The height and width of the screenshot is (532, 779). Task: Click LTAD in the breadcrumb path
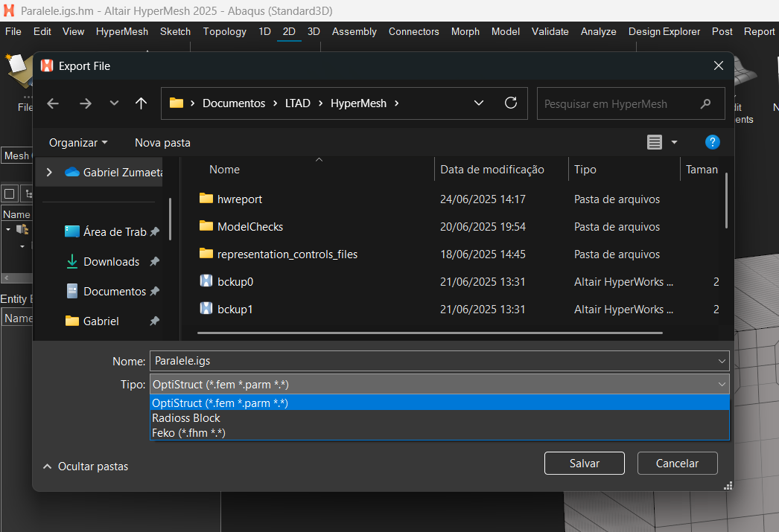pyautogui.click(x=298, y=103)
